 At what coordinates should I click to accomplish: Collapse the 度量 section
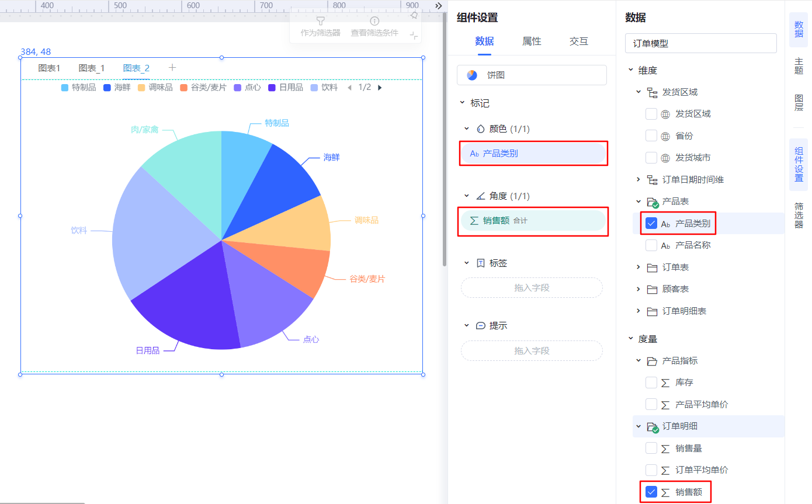point(630,339)
